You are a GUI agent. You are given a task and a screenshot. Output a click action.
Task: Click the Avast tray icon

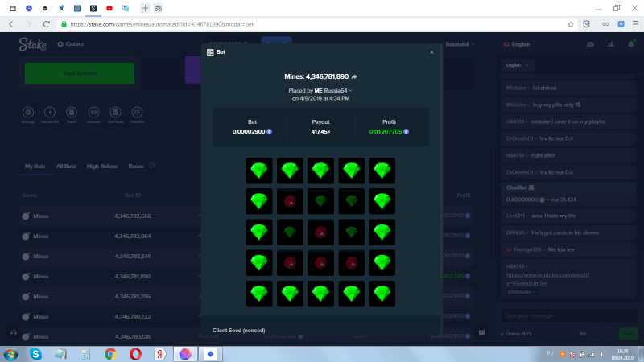point(562,354)
